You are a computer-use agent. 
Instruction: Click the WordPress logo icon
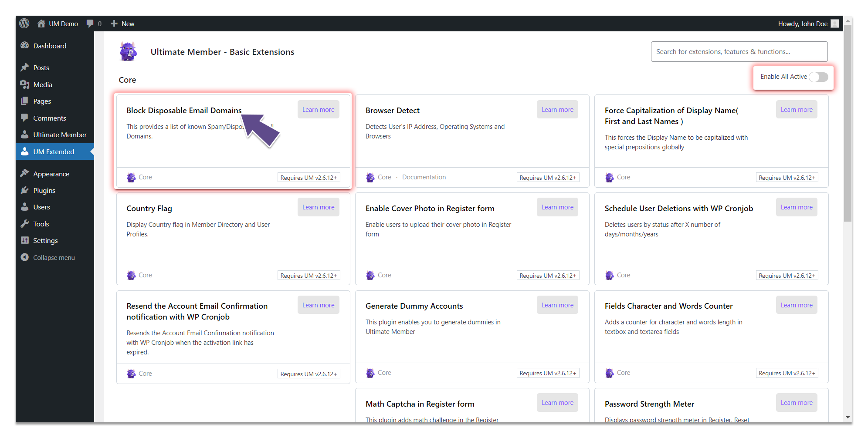click(24, 24)
